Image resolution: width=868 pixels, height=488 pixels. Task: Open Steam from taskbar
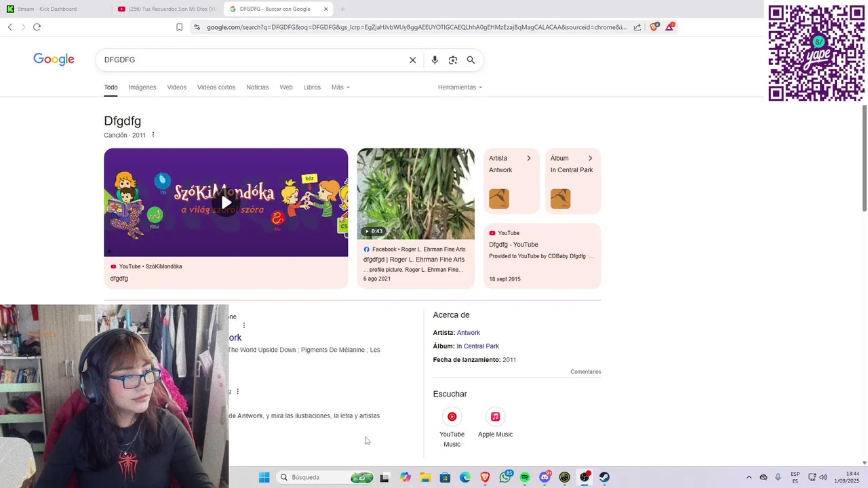pos(604,477)
